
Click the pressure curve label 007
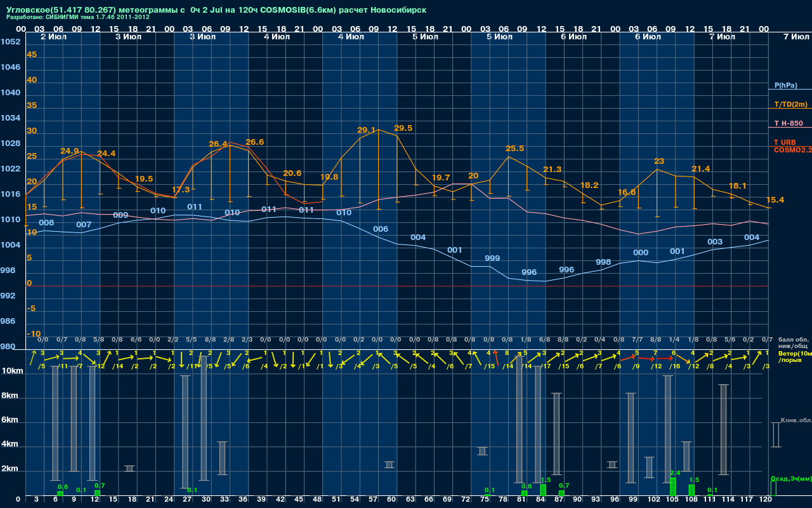pos(84,225)
